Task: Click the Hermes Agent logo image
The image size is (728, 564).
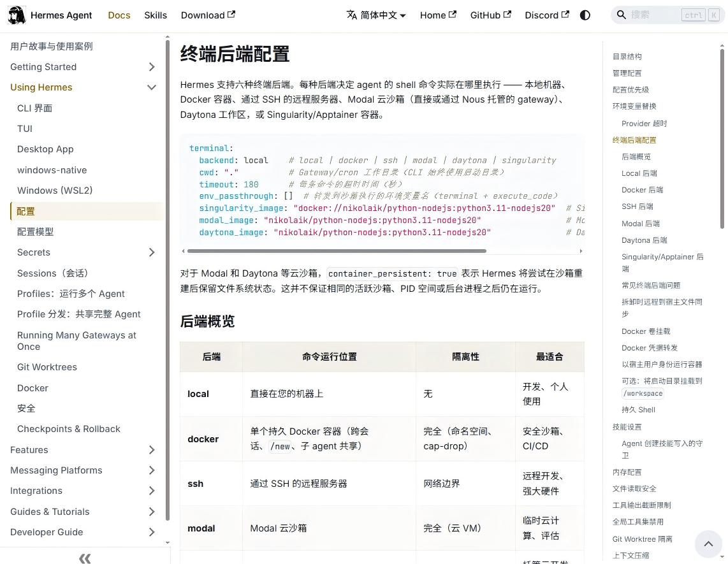Action: coord(17,15)
